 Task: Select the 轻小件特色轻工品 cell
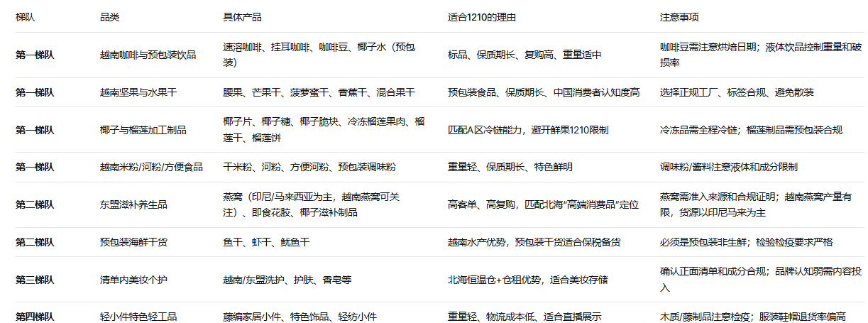click(138, 317)
